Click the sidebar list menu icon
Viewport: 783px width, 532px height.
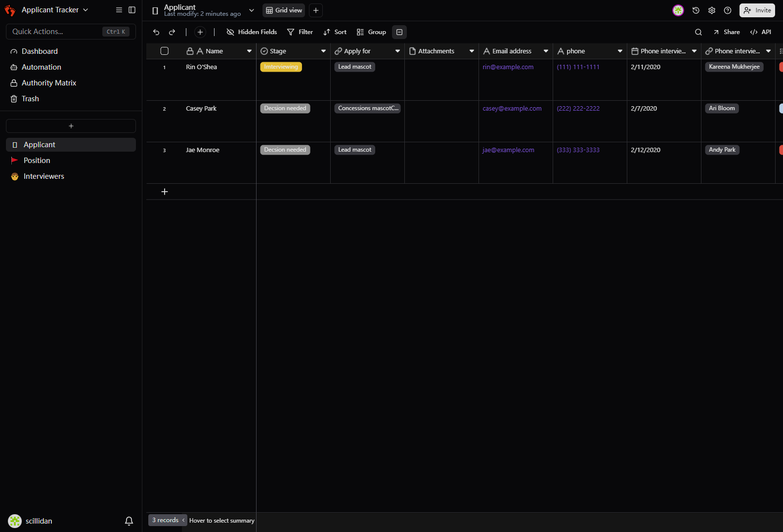119,10
